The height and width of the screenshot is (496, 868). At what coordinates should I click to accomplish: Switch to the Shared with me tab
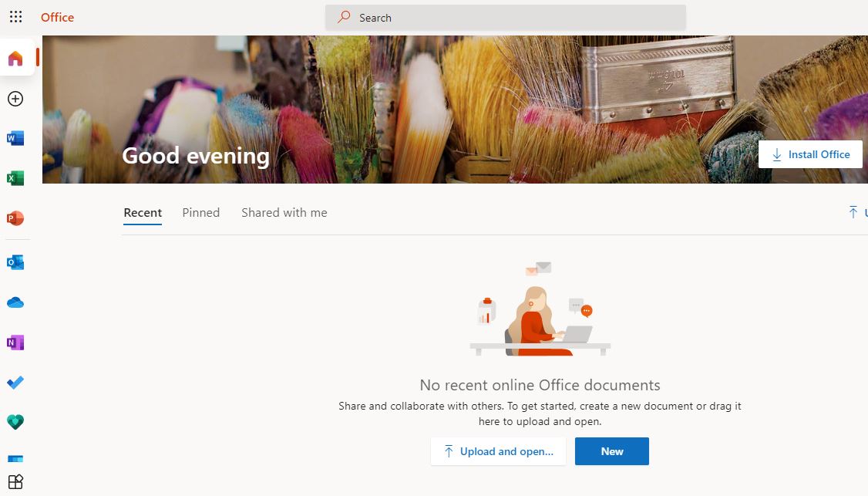click(x=284, y=212)
